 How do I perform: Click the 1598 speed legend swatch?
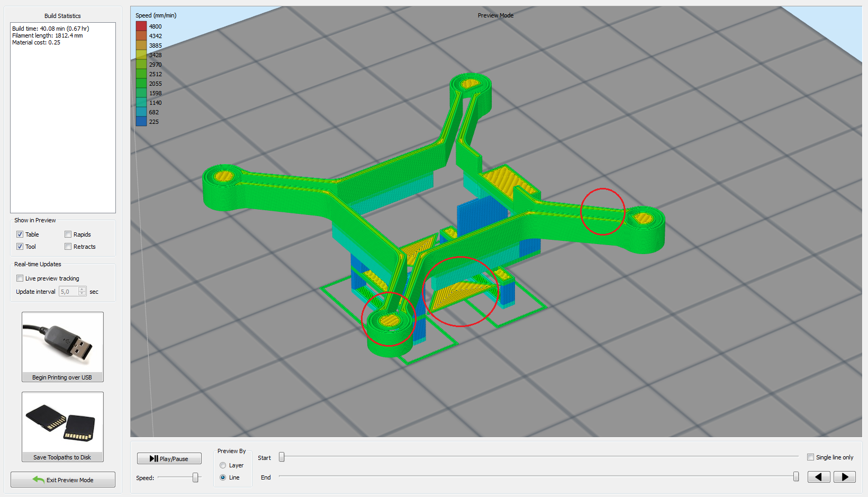click(x=141, y=93)
